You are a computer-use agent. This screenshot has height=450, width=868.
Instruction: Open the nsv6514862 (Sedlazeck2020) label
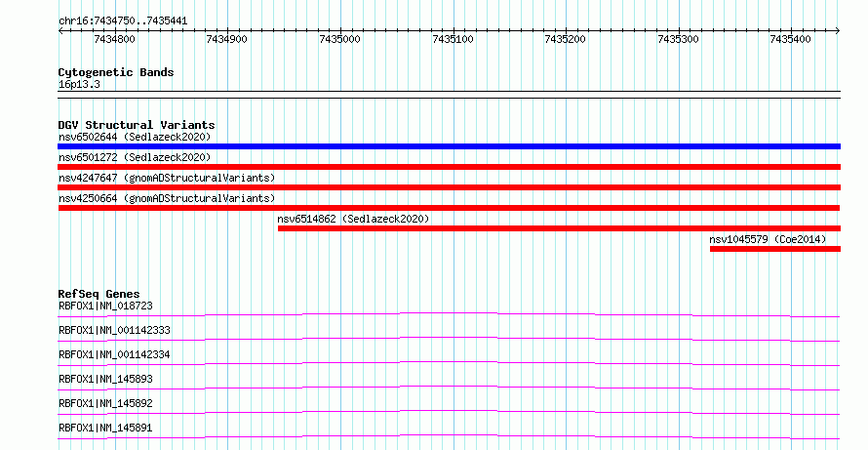(x=353, y=219)
